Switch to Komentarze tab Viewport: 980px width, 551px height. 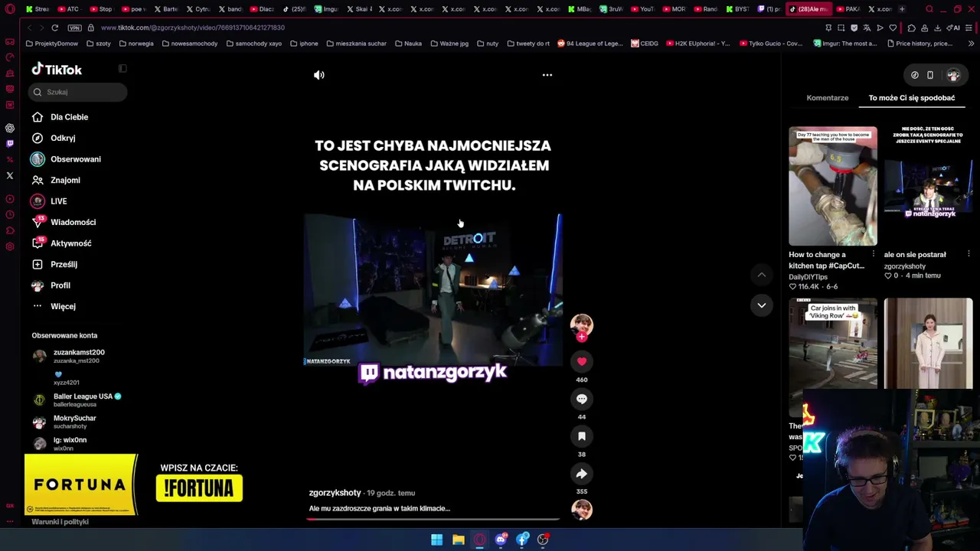(x=828, y=98)
